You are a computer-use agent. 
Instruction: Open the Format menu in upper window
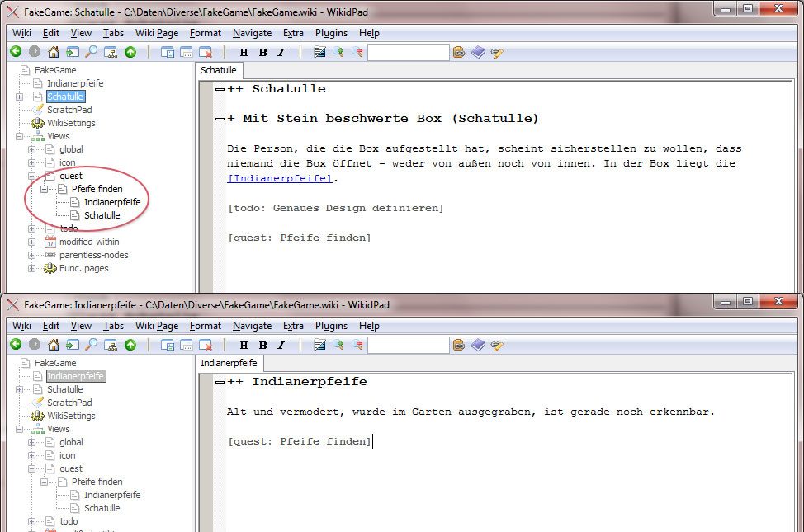click(205, 33)
